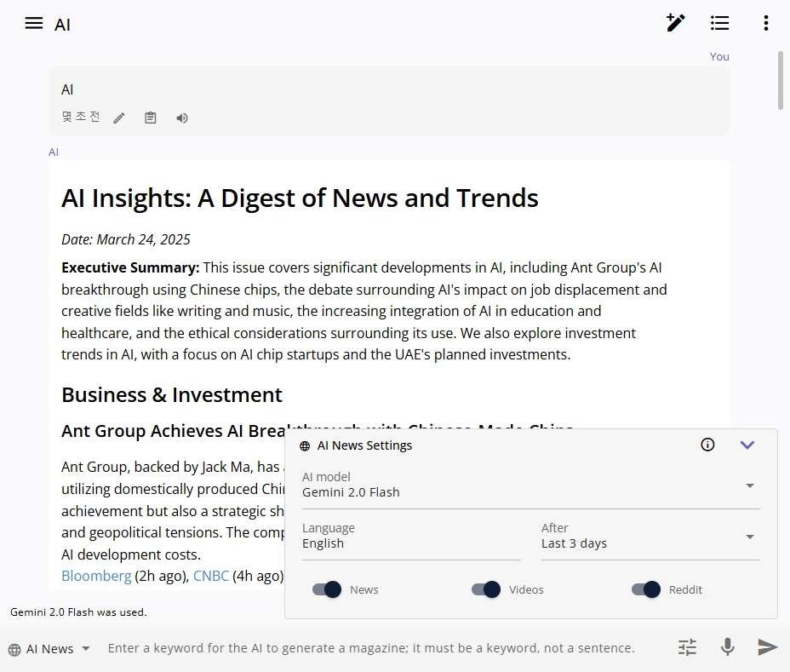Click the keyword input field
The width and height of the screenshot is (790, 672).
(x=371, y=648)
